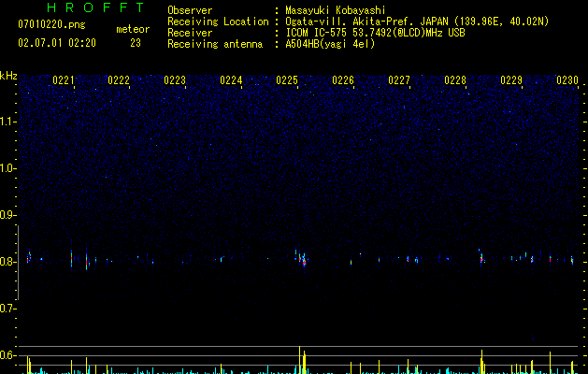Click observer name Masayuki Kobayashi

coord(336,10)
